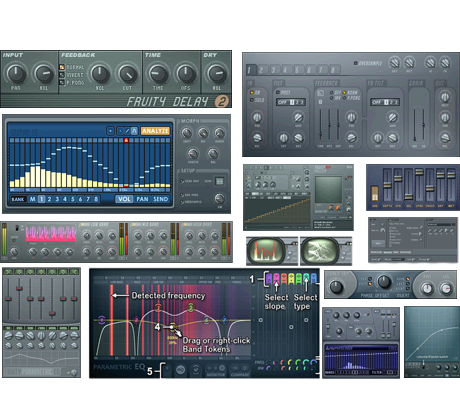Select bank 4 in the graphic EQ
This screenshot has width=460, height=416.
tap(65, 199)
